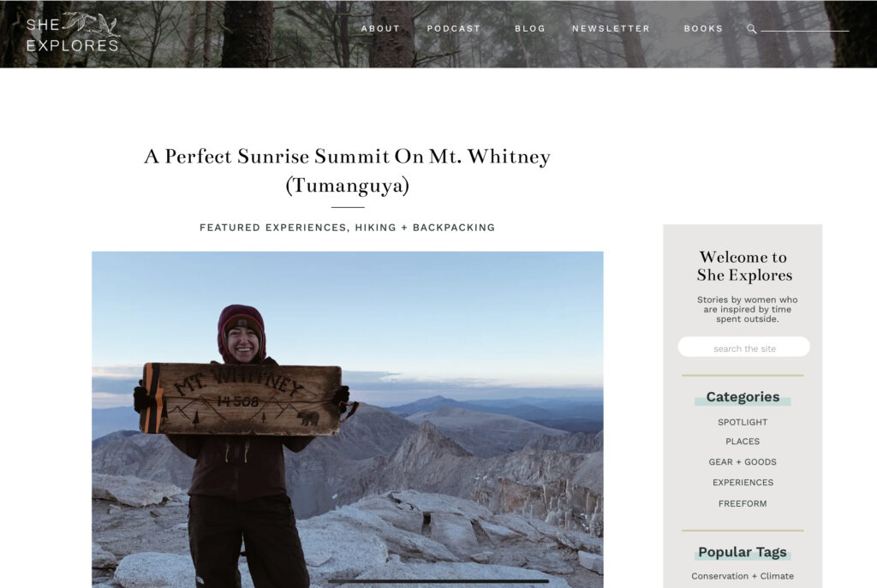Select the Gear + Goods category

coord(743,462)
